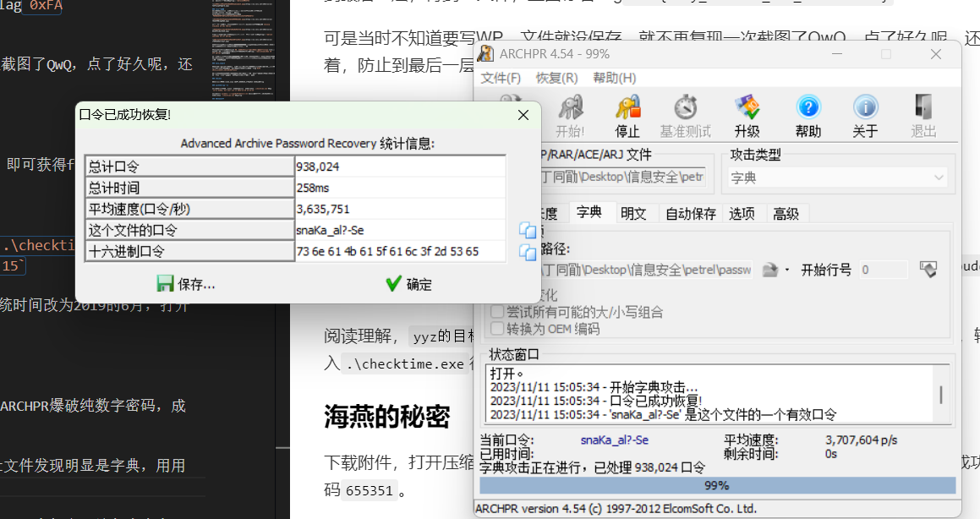Open the 恢复(R) menu

click(x=556, y=78)
